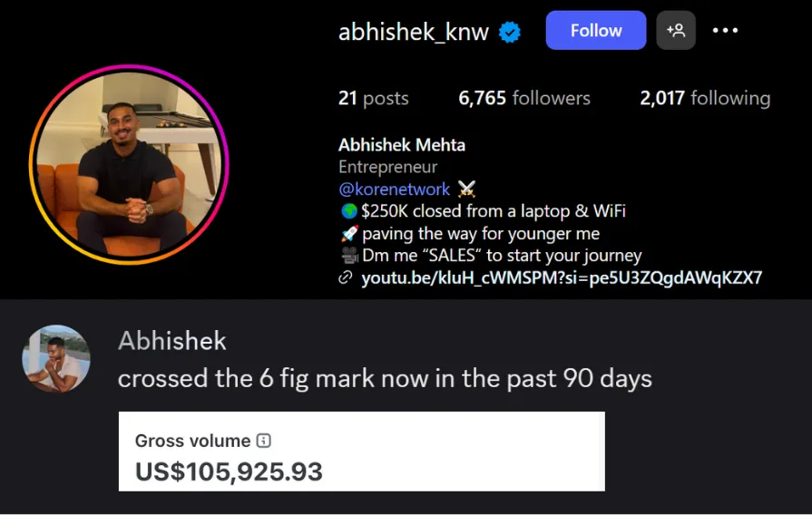Open the 2,017 following list
This screenshot has width=812, height=515.
click(x=705, y=98)
